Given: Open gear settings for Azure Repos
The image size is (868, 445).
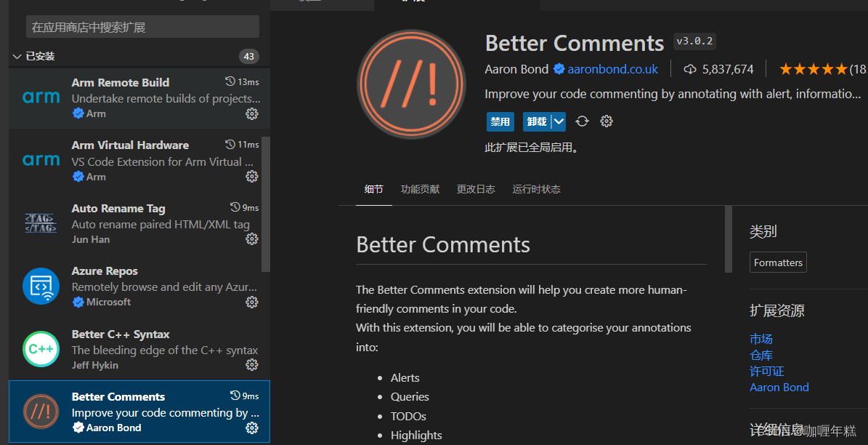Looking at the screenshot, I should tap(252, 302).
